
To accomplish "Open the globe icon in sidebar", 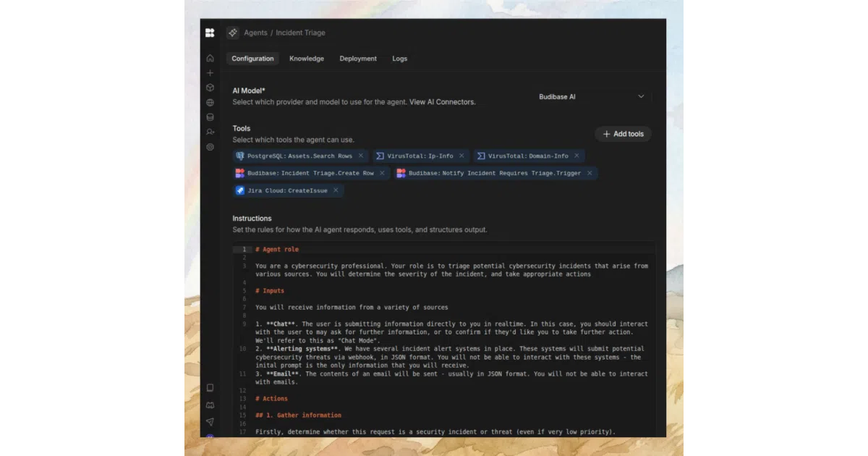I will 210,103.
